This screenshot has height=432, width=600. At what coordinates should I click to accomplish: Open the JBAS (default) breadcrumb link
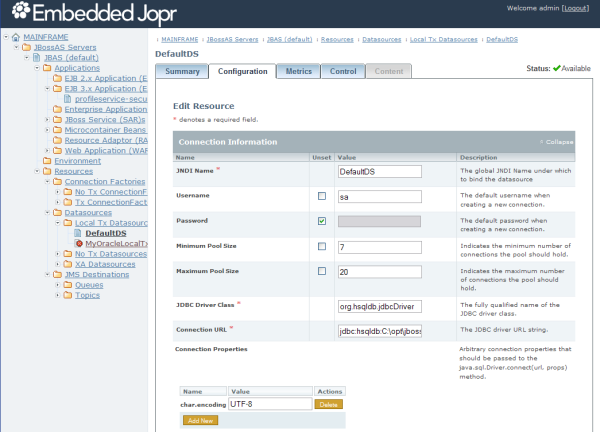(290, 39)
